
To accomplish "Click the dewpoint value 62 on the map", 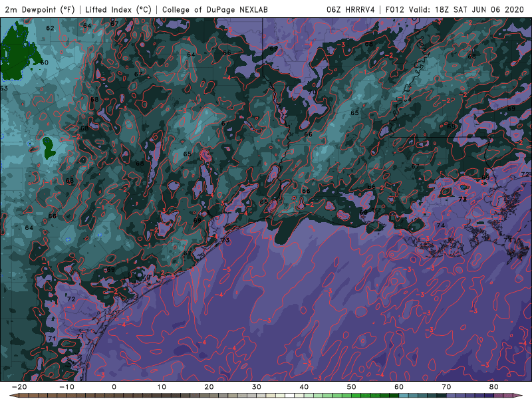I will pos(51,28).
